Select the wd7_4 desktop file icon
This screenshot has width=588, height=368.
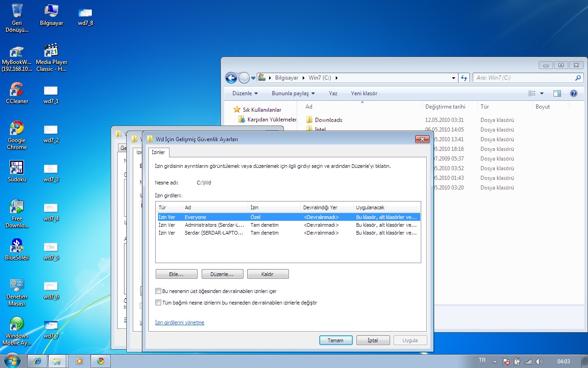click(x=51, y=211)
